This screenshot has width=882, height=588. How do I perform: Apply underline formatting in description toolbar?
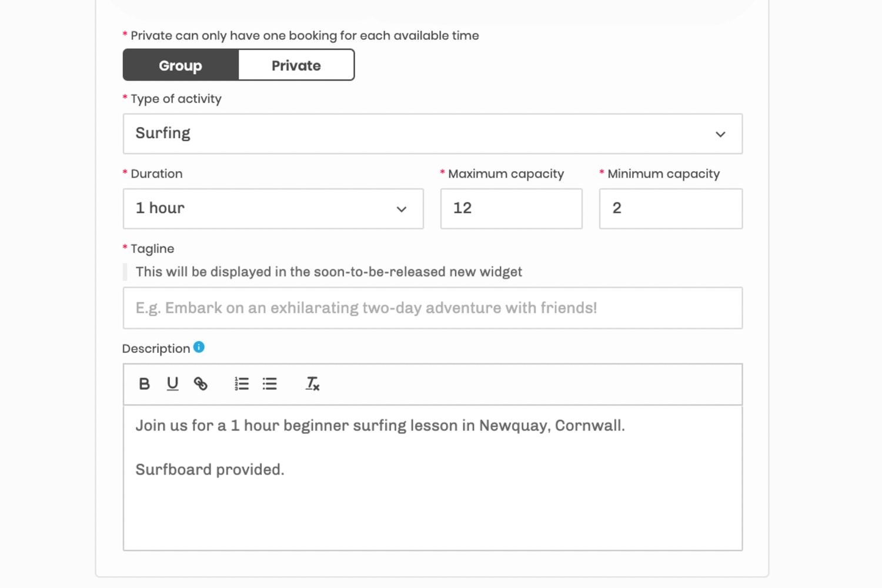click(172, 384)
